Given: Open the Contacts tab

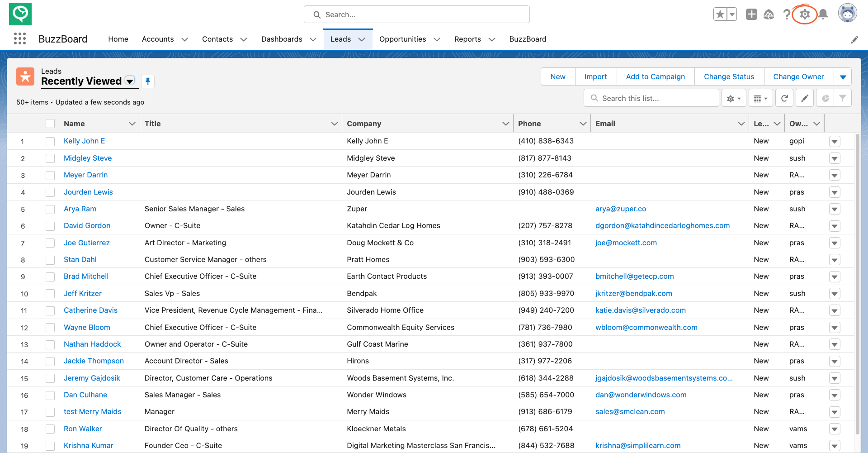Looking at the screenshot, I should (217, 39).
